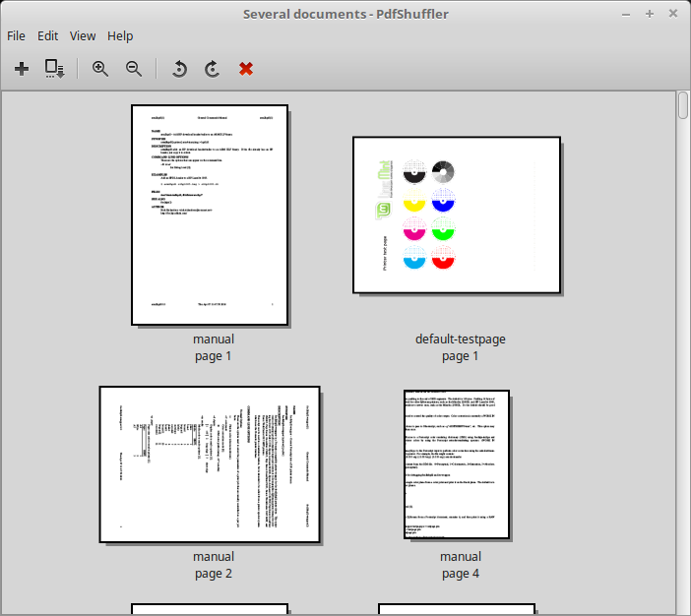691x616 pixels.
Task: Select the manual page 1 thumbnail
Action: 210,215
